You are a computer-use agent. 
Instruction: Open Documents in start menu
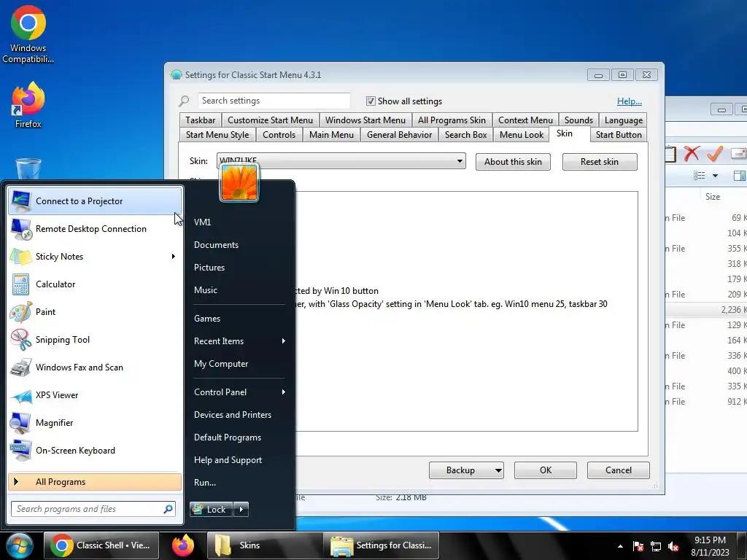[x=216, y=245]
